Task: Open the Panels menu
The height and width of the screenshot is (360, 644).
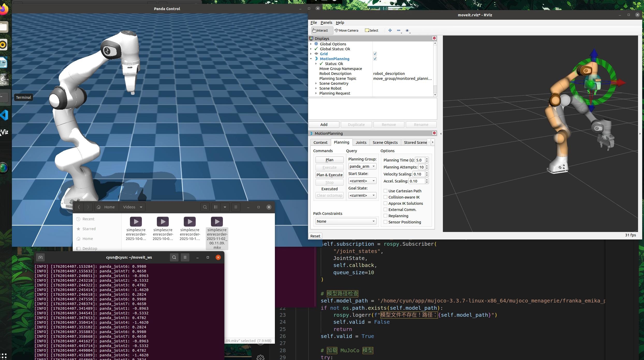Action: 326,23
